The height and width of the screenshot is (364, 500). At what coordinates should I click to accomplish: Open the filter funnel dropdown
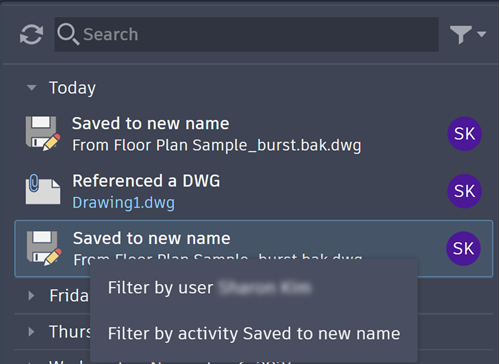(468, 34)
